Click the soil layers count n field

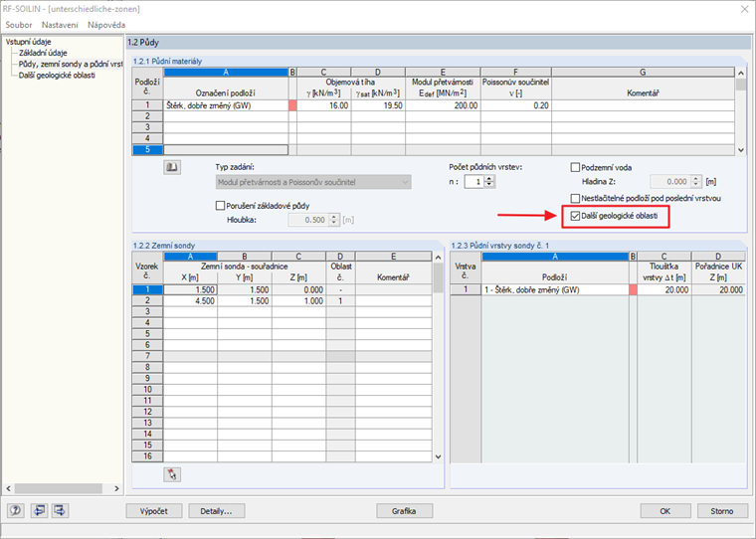(x=474, y=182)
